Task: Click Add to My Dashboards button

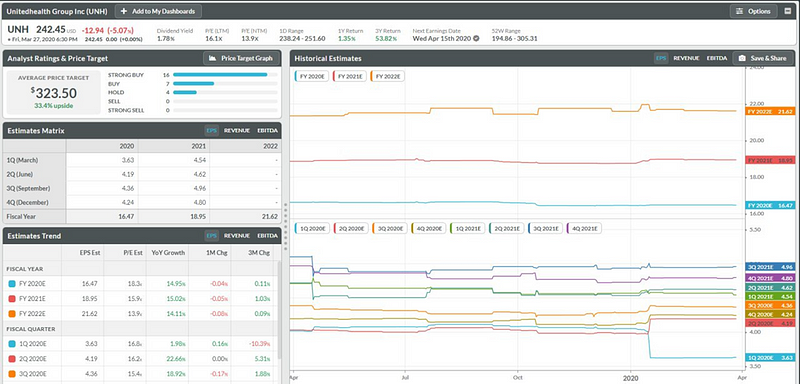Action: (158, 11)
